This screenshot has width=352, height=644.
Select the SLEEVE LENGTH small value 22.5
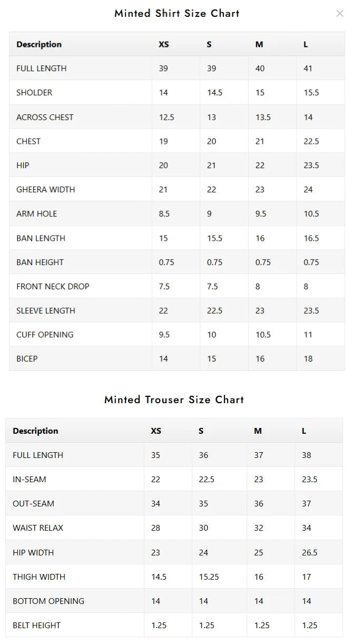pyautogui.click(x=214, y=311)
